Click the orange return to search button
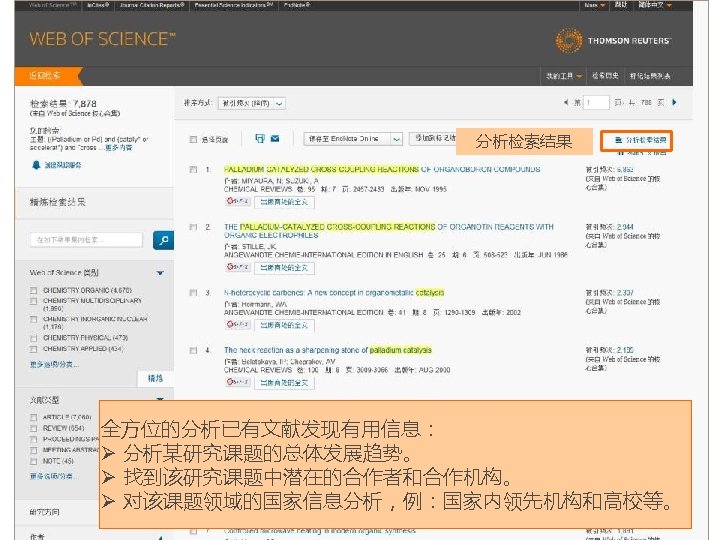 (47, 76)
